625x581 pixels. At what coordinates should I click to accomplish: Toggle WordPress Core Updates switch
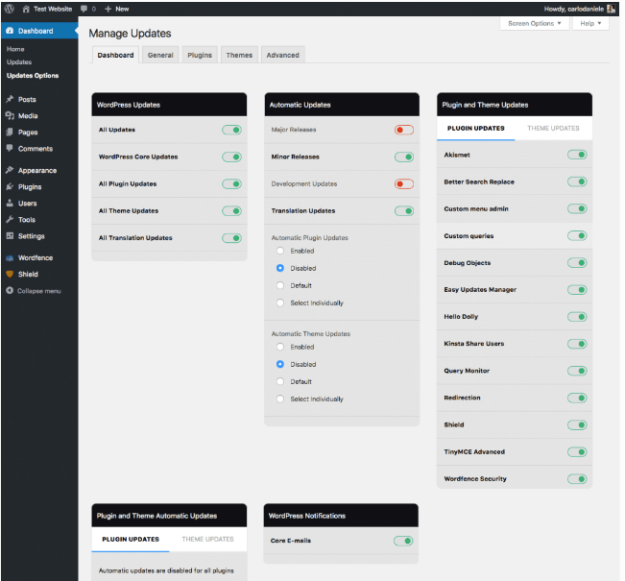click(x=232, y=157)
